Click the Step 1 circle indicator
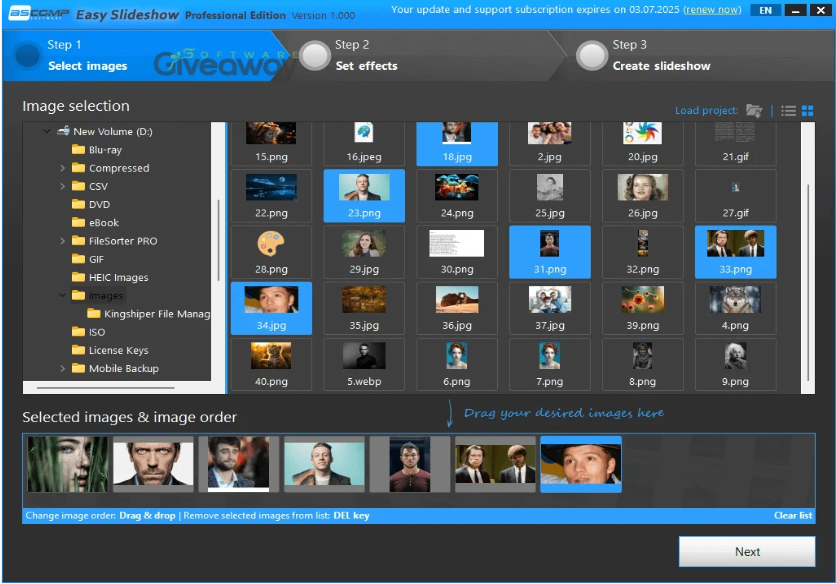This screenshot has width=836, height=584. (x=27, y=55)
